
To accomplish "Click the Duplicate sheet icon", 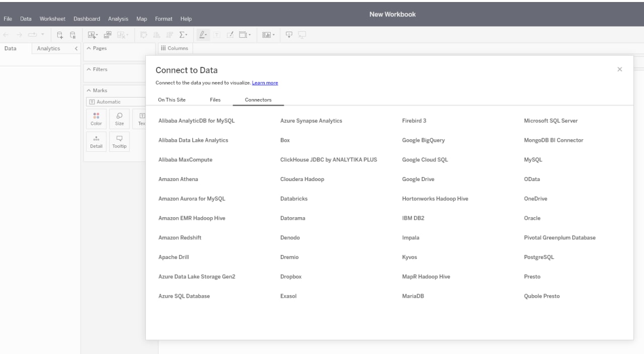I will [x=108, y=35].
